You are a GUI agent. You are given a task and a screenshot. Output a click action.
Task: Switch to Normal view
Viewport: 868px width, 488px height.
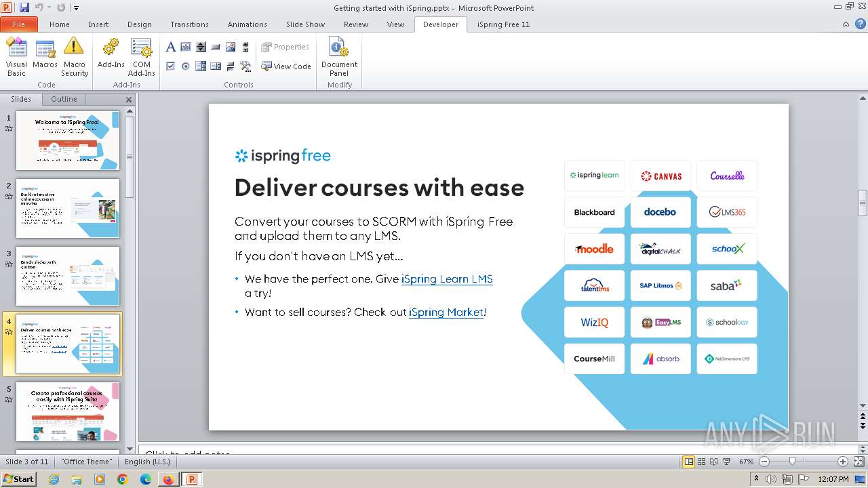[689, 462]
